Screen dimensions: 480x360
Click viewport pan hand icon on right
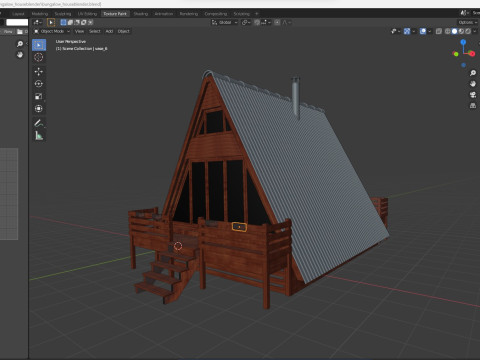473,84
